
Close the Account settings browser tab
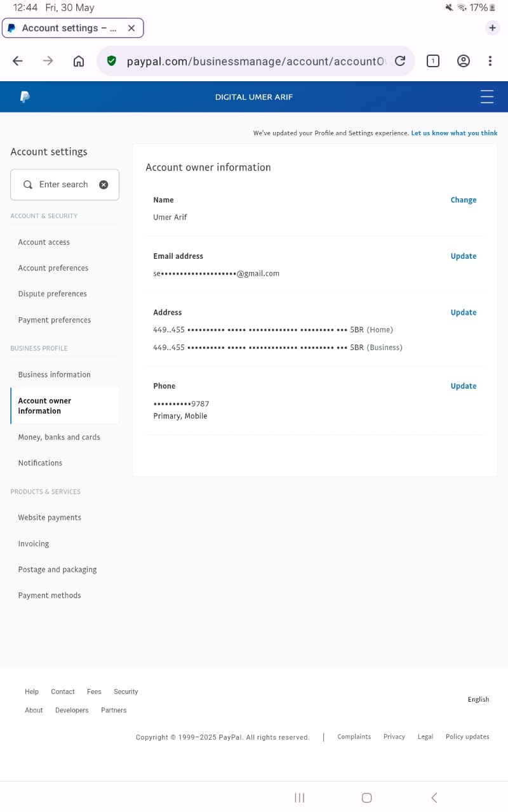coord(131,28)
